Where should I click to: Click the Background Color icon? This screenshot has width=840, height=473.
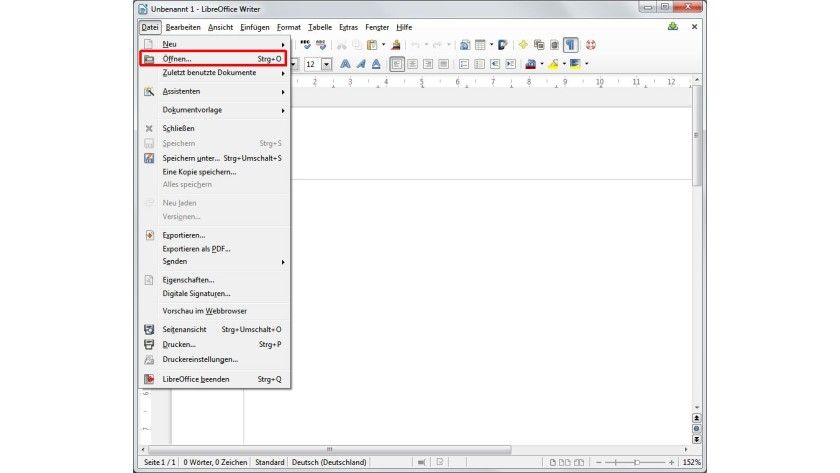click(x=575, y=64)
